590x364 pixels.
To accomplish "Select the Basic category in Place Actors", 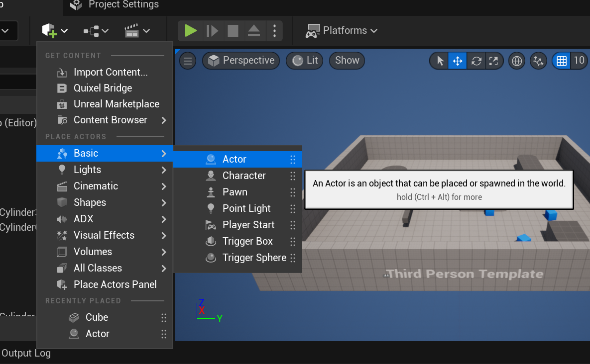I will [105, 153].
